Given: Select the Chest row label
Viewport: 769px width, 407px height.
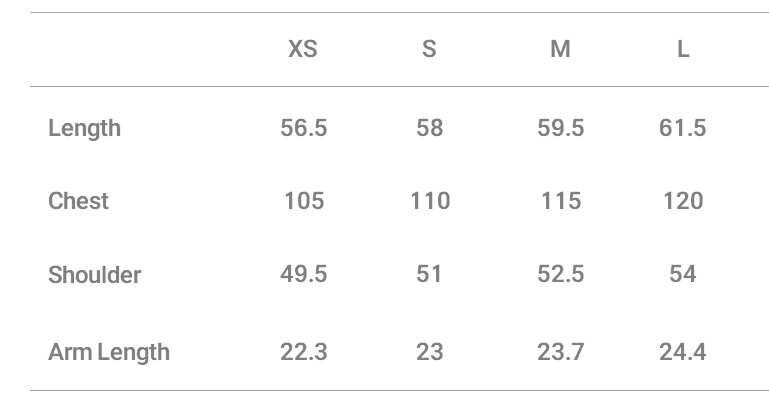Looking at the screenshot, I should tap(78, 201).
